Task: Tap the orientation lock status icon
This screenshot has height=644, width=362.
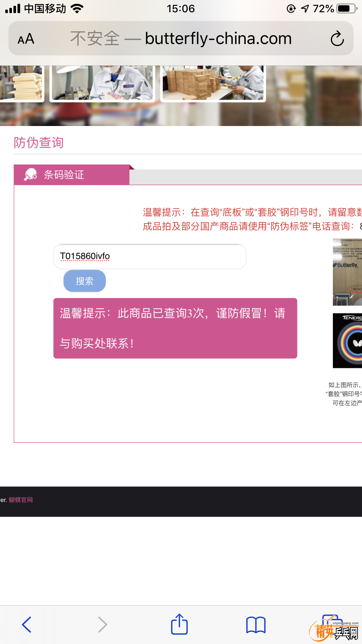Action: pyautogui.click(x=291, y=9)
